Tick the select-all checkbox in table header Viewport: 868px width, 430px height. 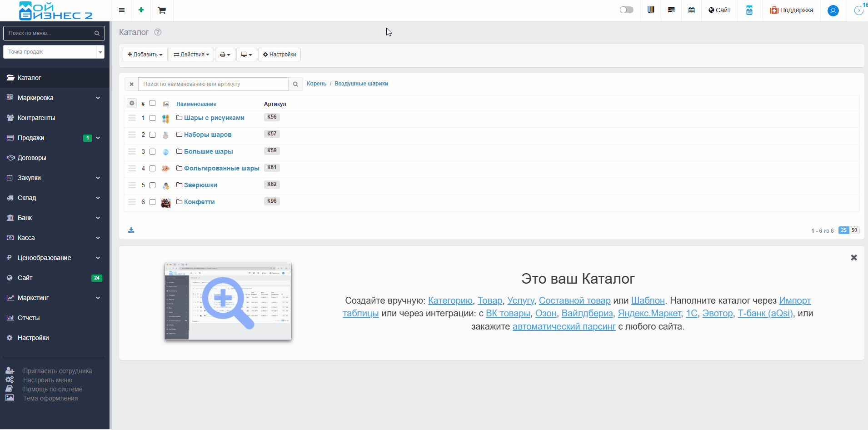pyautogui.click(x=153, y=103)
